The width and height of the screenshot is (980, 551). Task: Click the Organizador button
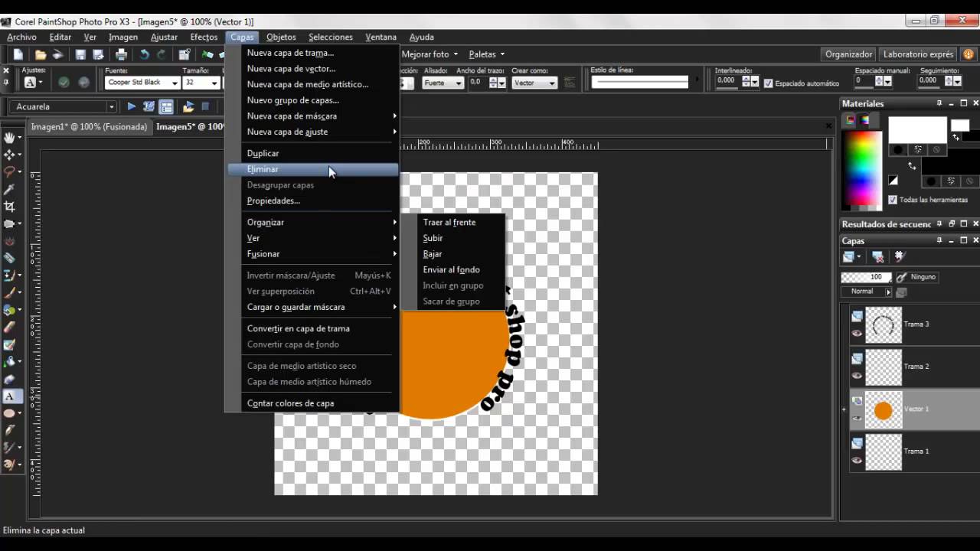[848, 54]
